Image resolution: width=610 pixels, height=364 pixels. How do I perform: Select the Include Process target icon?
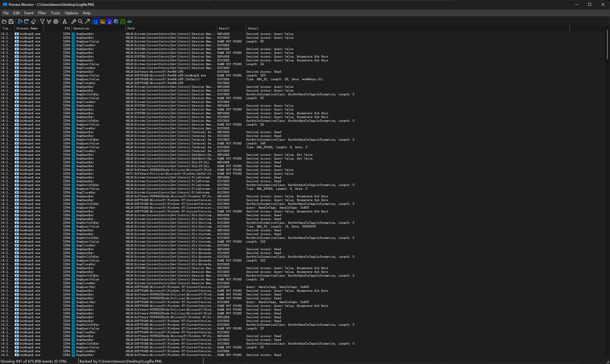tap(56, 21)
